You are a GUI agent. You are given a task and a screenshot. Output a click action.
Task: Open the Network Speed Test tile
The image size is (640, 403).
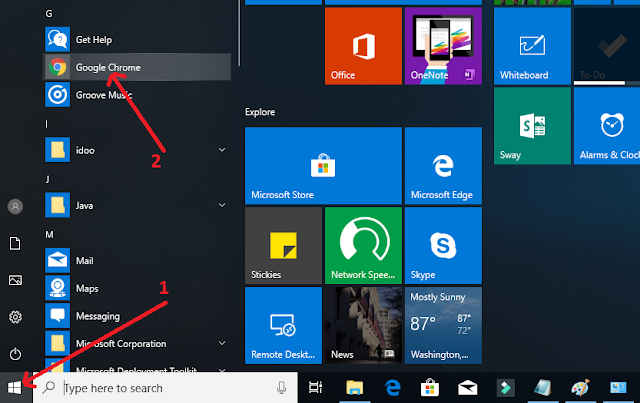[x=363, y=245]
